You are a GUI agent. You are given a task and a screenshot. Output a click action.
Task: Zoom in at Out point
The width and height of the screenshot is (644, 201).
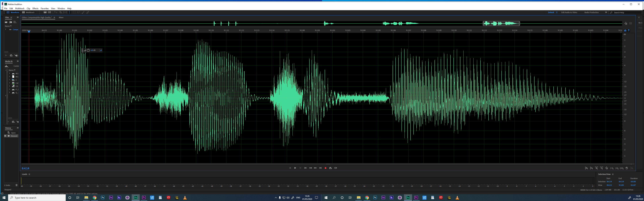pyautogui.click(x=617, y=168)
